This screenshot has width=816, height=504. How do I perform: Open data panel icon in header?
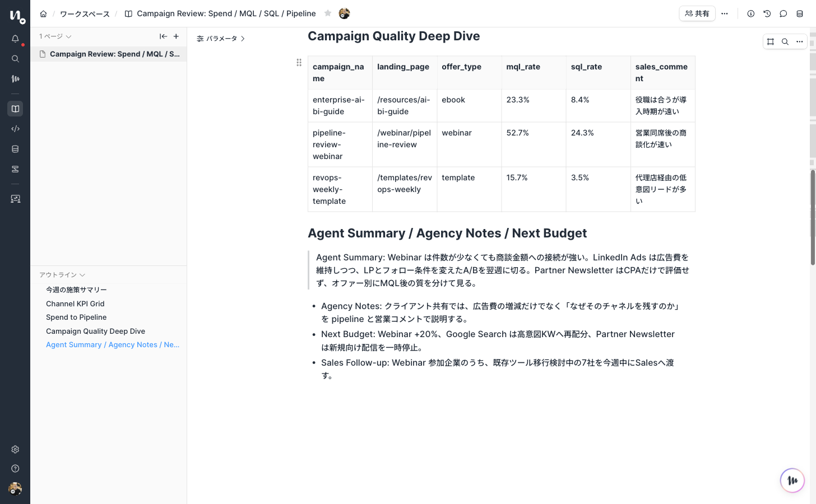point(800,13)
